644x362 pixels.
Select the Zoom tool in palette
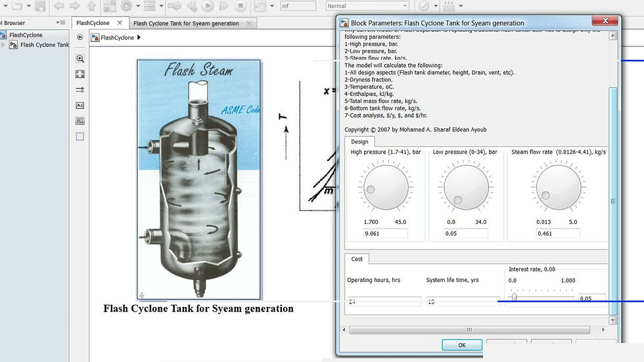coord(80,58)
